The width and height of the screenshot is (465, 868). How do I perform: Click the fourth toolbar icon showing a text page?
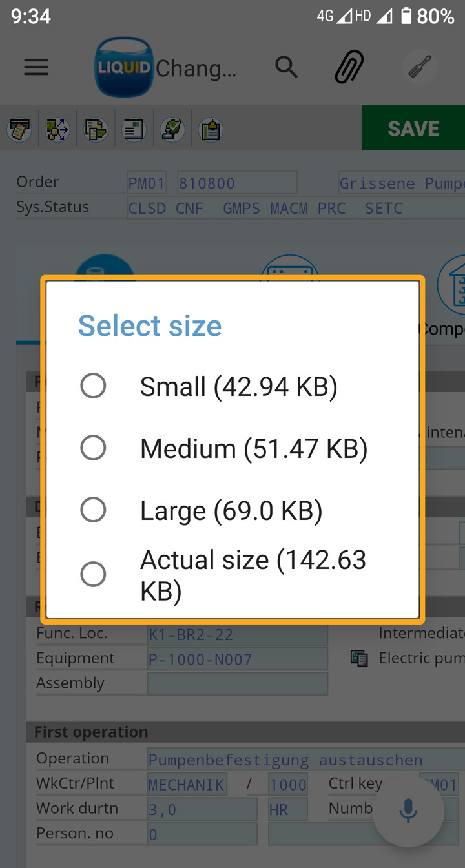point(134,130)
